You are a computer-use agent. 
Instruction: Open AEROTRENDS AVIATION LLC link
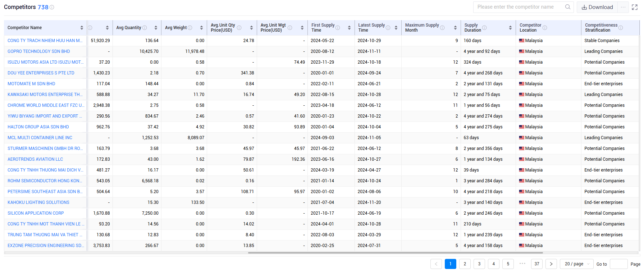coord(35,159)
